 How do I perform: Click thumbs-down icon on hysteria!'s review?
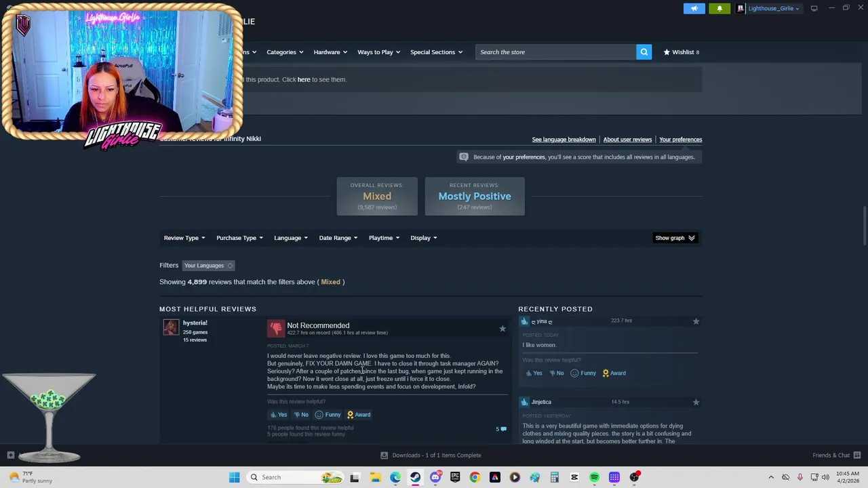coord(276,329)
